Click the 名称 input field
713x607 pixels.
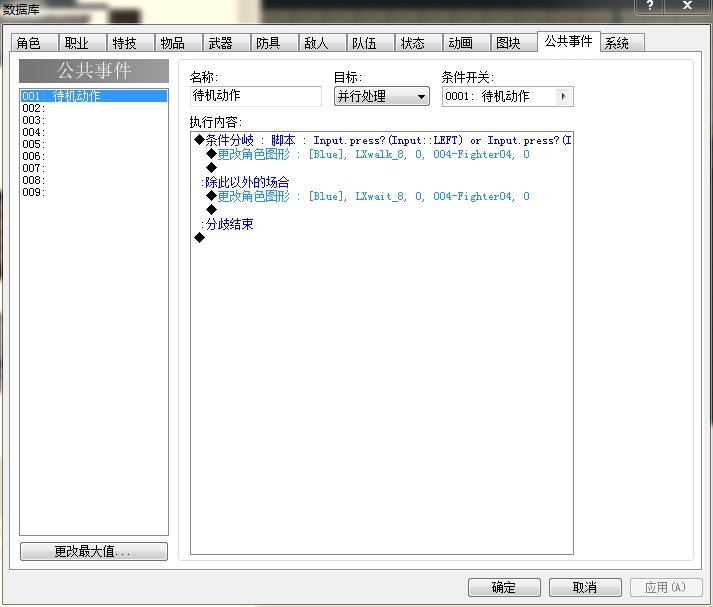click(x=256, y=96)
